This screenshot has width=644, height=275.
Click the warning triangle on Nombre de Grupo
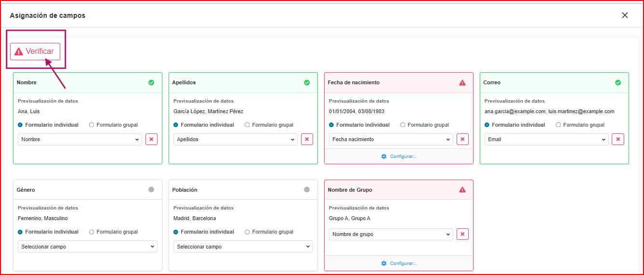(x=462, y=190)
